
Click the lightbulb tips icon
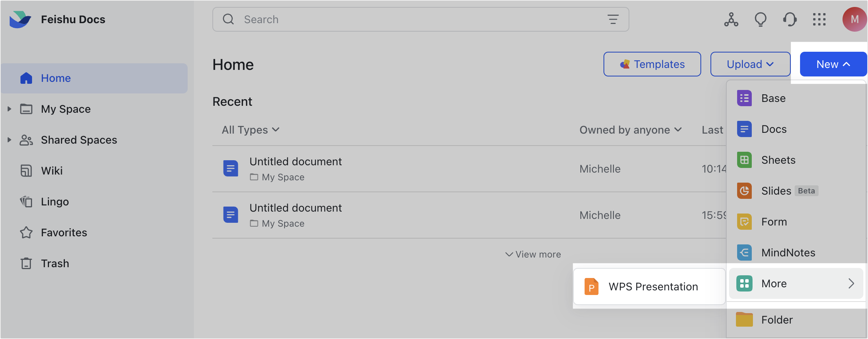click(760, 19)
